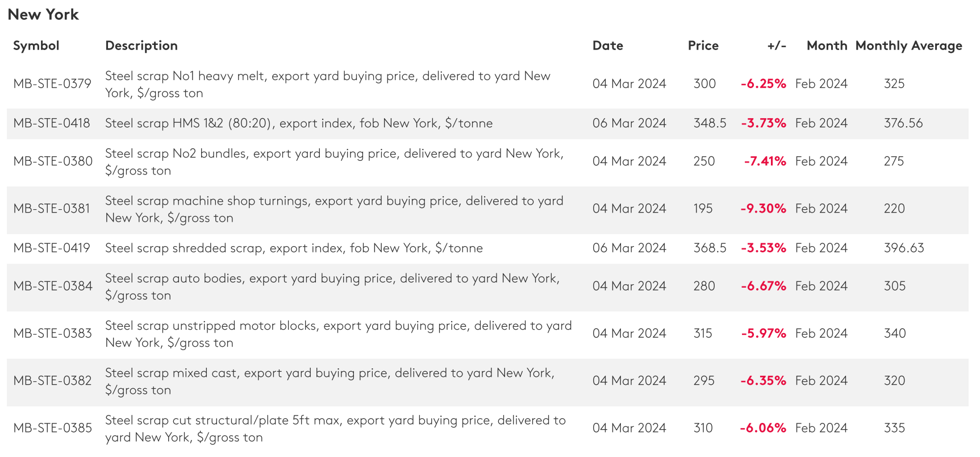The width and height of the screenshot is (980, 457).
Task: Click the Monthly Average column header
Action: (x=908, y=45)
